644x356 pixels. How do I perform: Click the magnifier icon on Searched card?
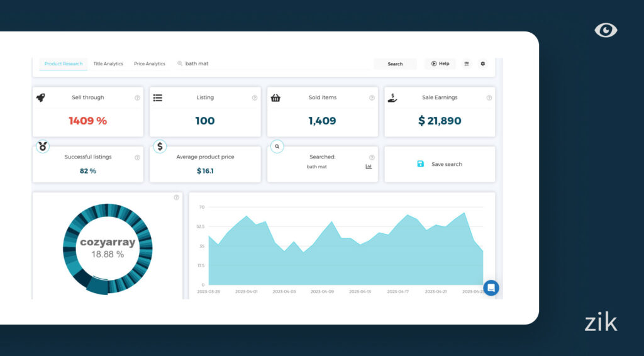277,146
